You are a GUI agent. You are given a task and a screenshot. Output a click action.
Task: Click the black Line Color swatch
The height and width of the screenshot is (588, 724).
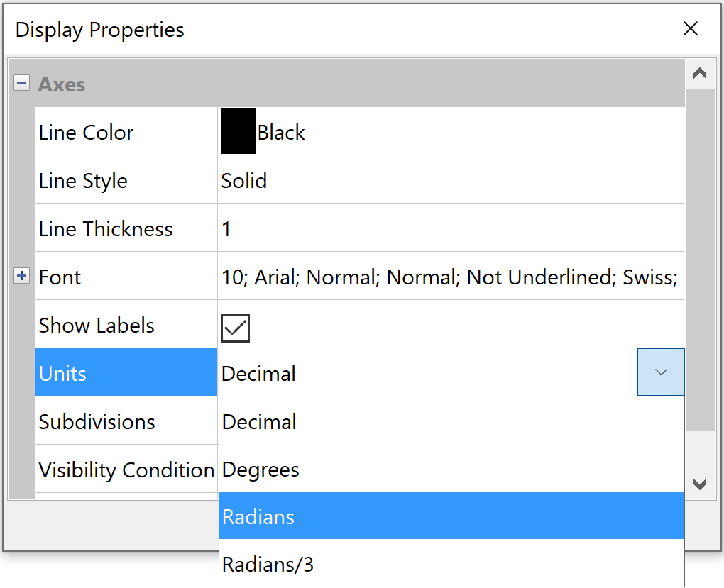click(x=238, y=132)
